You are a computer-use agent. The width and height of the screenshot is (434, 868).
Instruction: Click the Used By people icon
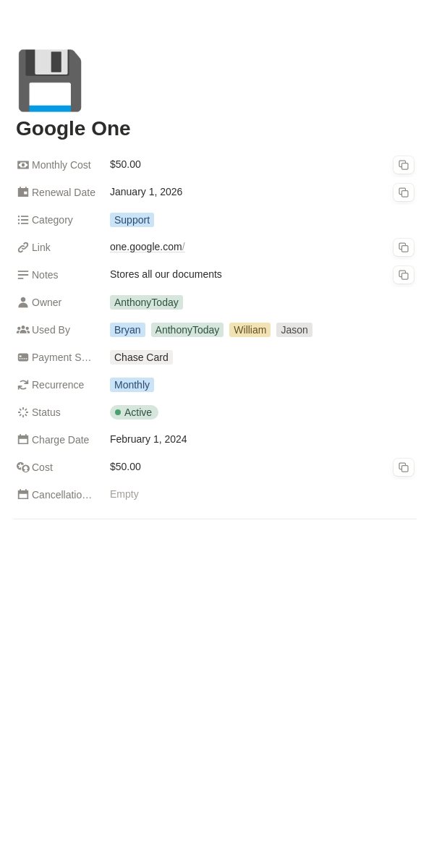(x=23, y=330)
